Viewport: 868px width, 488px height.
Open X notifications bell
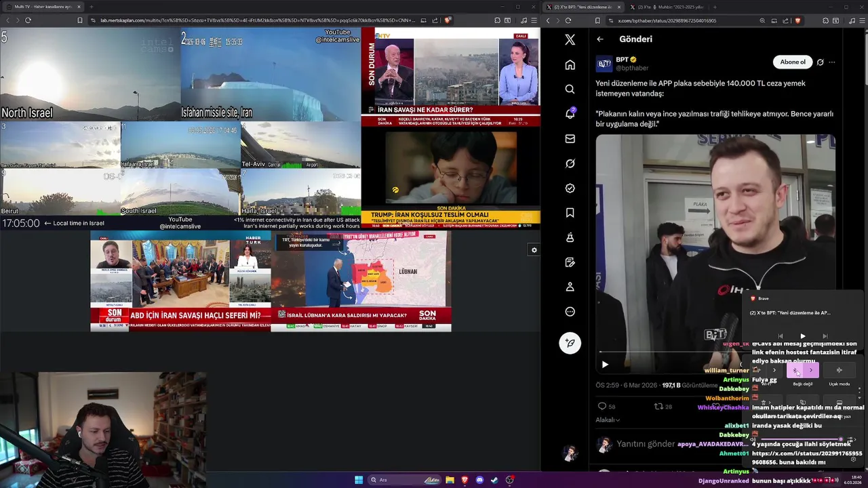point(570,114)
